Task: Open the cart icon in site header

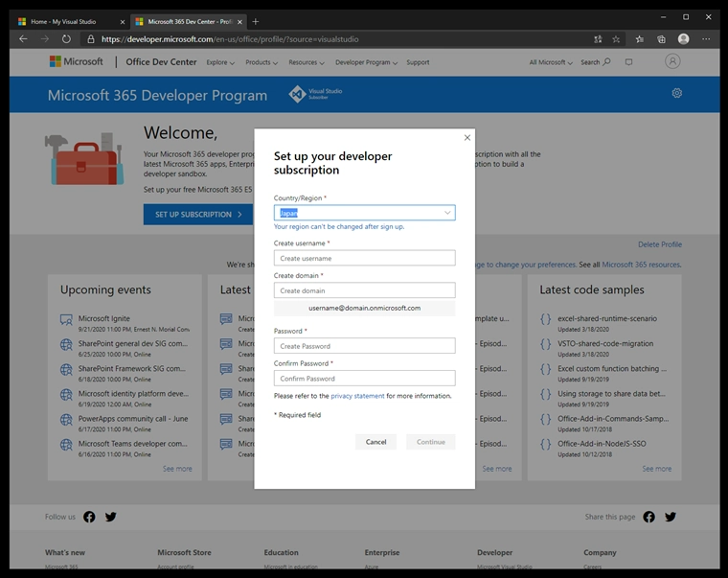Action: (x=628, y=61)
